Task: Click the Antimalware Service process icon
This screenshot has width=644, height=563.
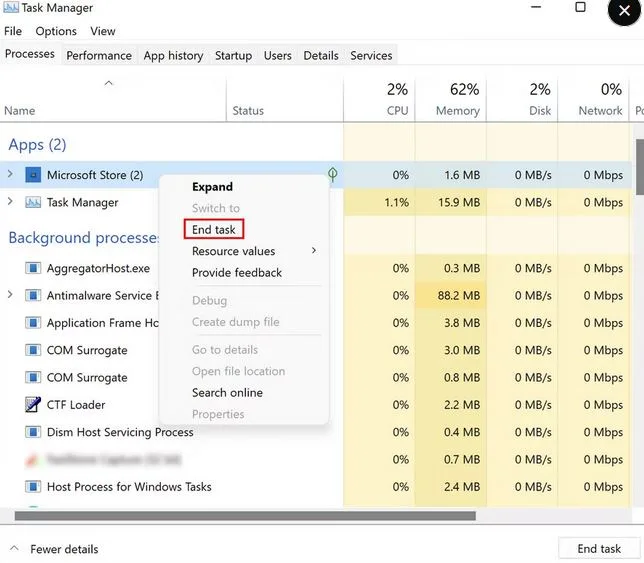Action: pos(33,296)
